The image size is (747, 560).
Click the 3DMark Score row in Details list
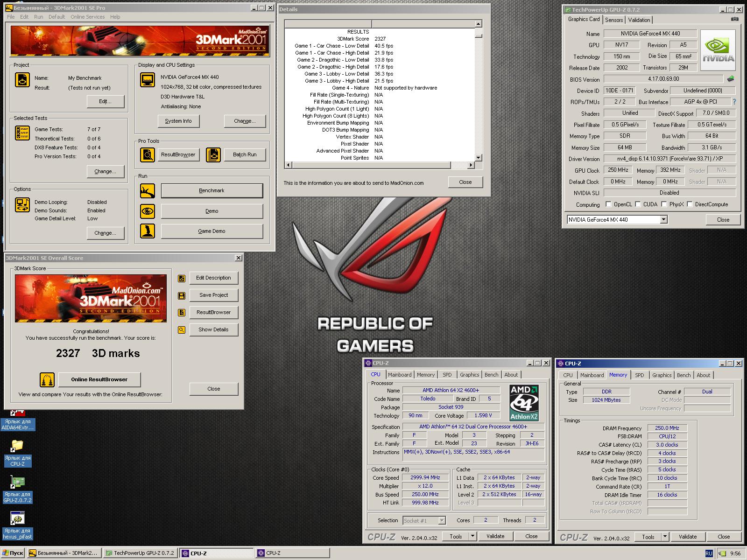380,39
